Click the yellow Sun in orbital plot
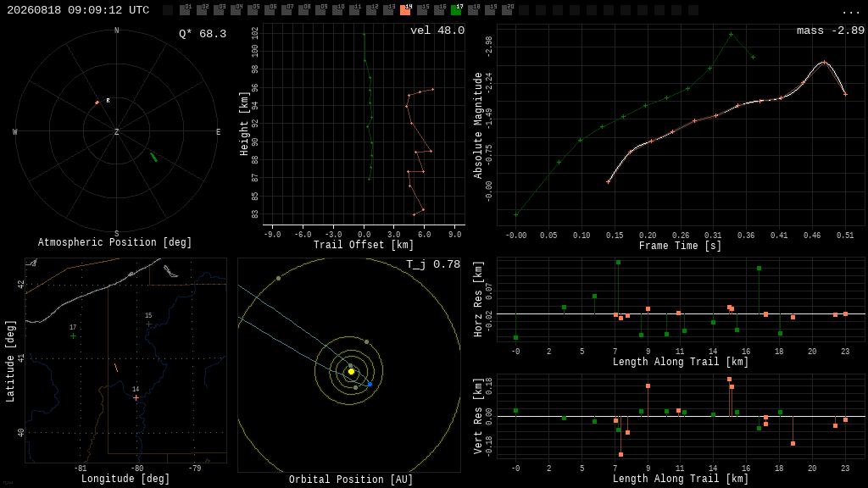Viewport: 868px width, 488px height. click(x=351, y=371)
